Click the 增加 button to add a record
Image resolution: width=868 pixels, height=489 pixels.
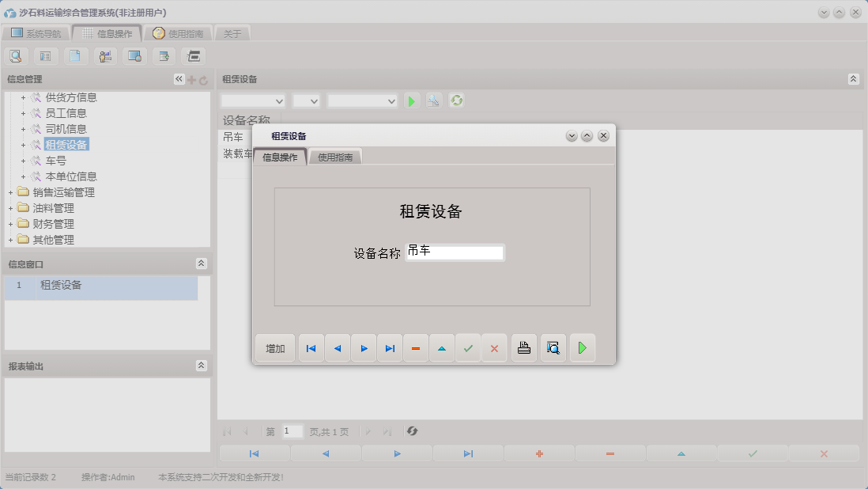tap(274, 347)
